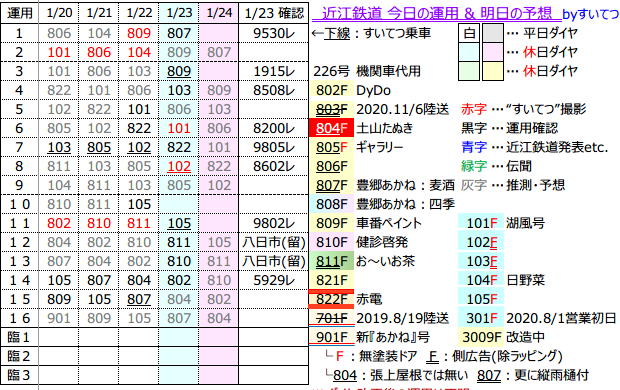Image resolution: width=620 pixels, height=390 pixels.
Task: Click the 901F 新『あかね』号 cell
Action: point(331,337)
